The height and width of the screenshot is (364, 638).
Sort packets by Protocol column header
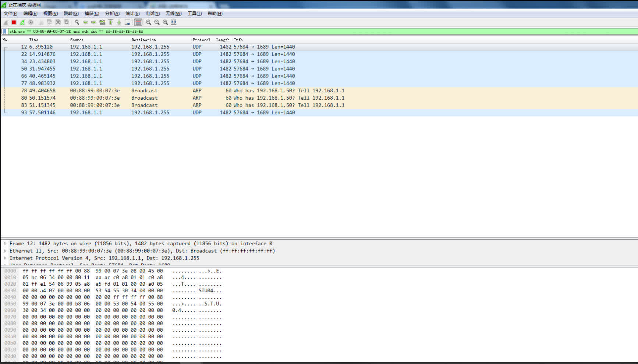[x=201, y=40]
